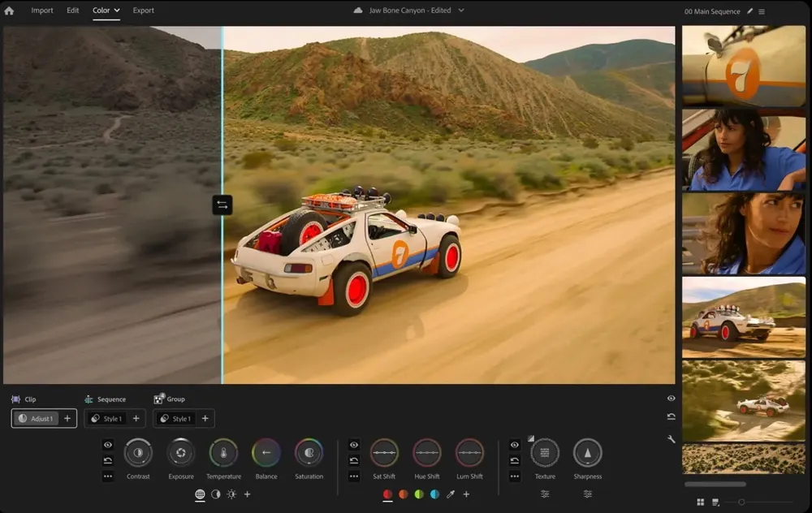Select the Hue Shift curve wheel

pos(427,453)
